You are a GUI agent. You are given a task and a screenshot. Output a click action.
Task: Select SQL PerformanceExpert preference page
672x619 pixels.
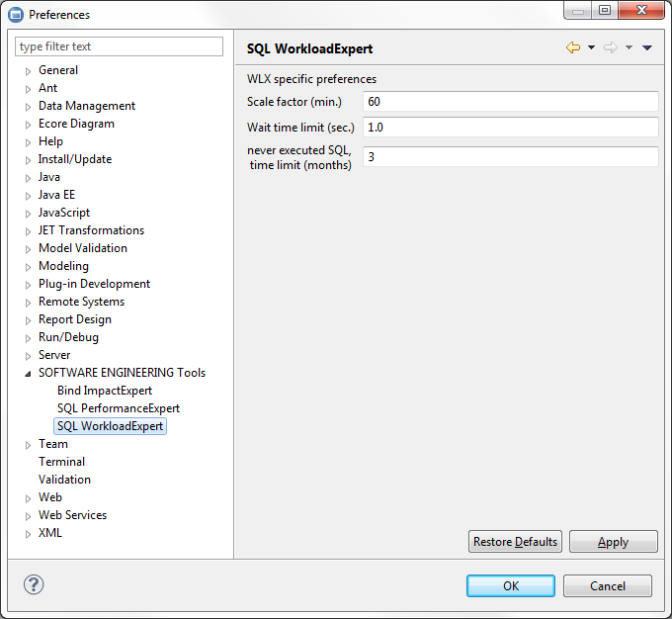coord(118,408)
